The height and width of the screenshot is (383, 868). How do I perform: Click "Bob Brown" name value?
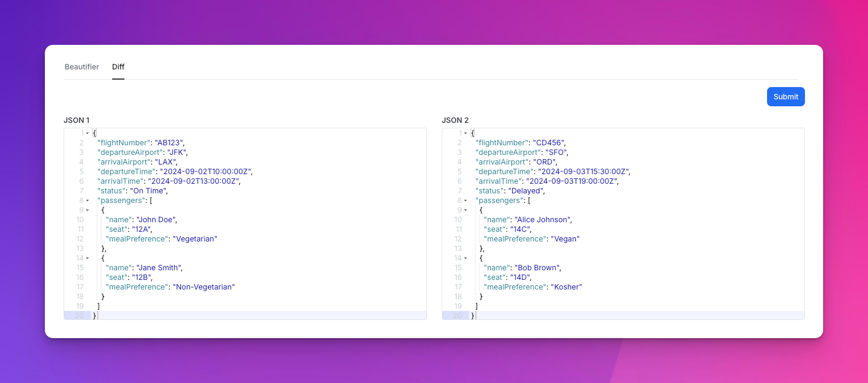537,268
